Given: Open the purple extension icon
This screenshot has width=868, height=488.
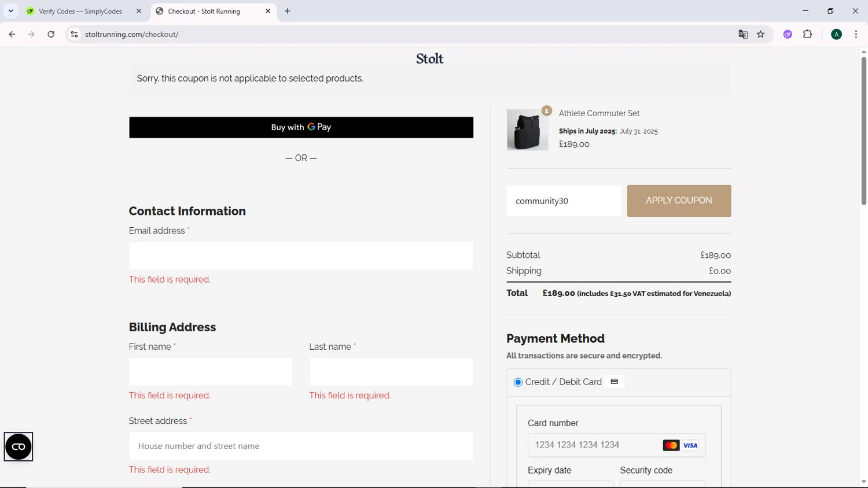Looking at the screenshot, I should pos(788,34).
